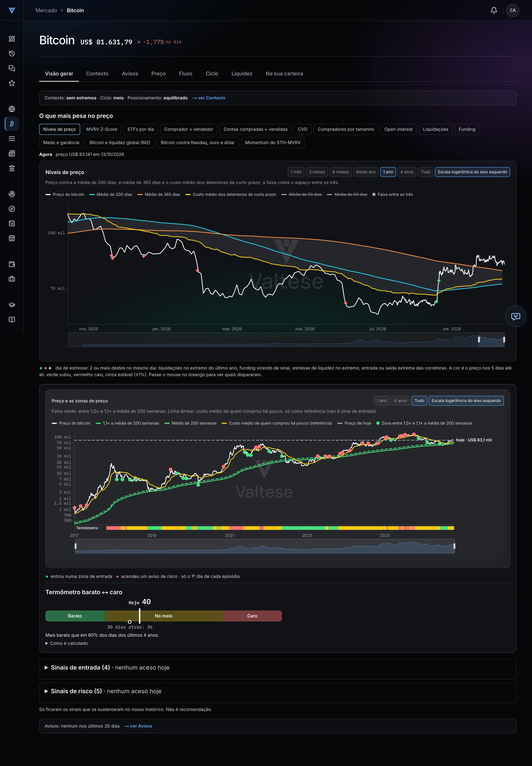Expand Sinais de risco (5) section
This screenshot has width=532, height=766.
click(103, 691)
